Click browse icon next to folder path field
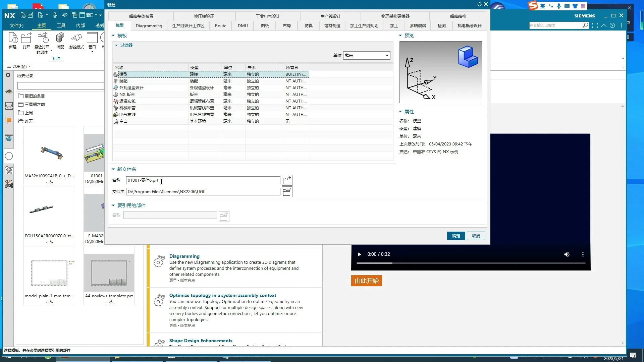The image size is (644, 362). [287, 192]
